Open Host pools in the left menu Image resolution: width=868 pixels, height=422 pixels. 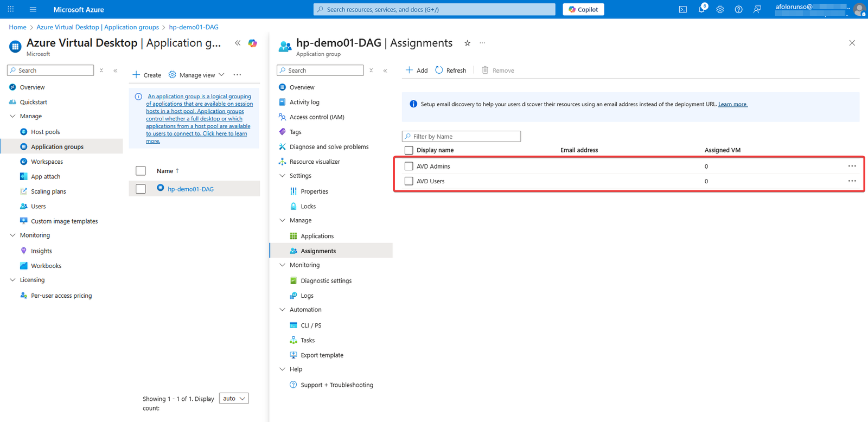45,132
